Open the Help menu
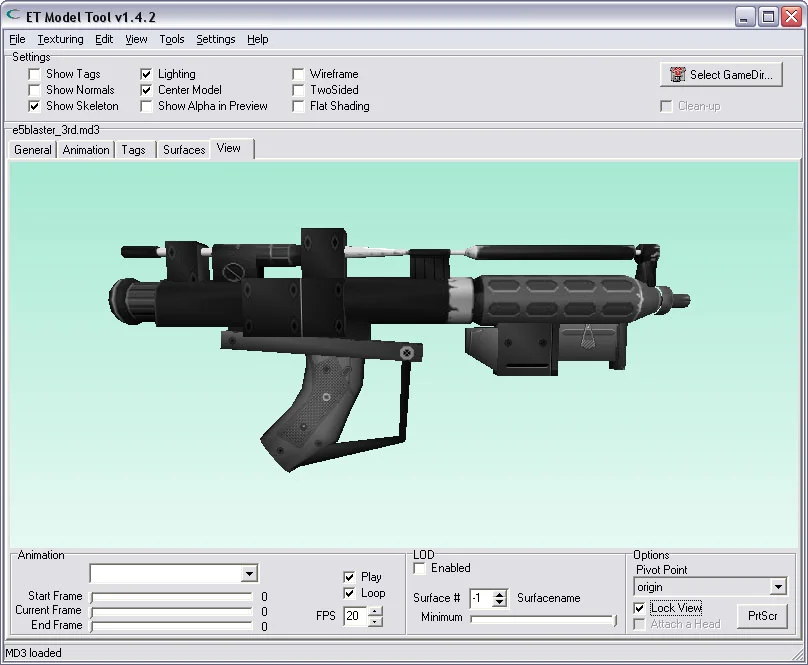The image size is (808, 665). coord(258,39)
